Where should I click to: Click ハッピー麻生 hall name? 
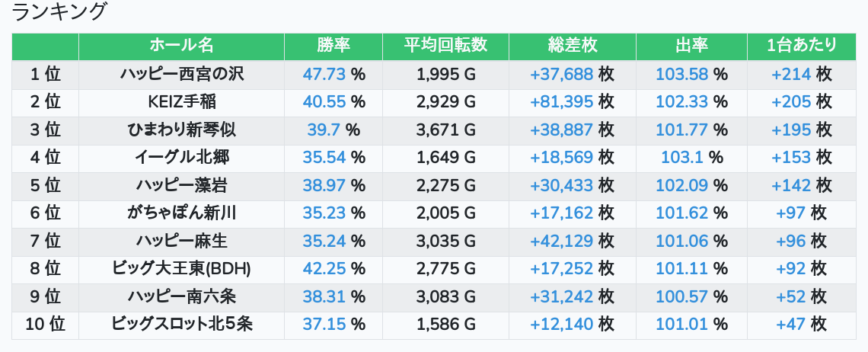tap(181, 242)
